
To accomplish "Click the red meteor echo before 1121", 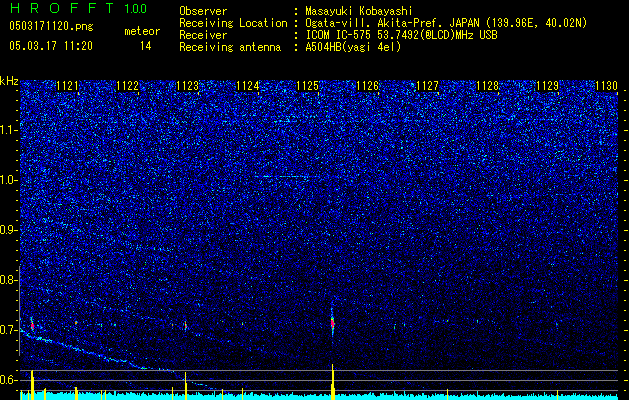I will (32, 325).
